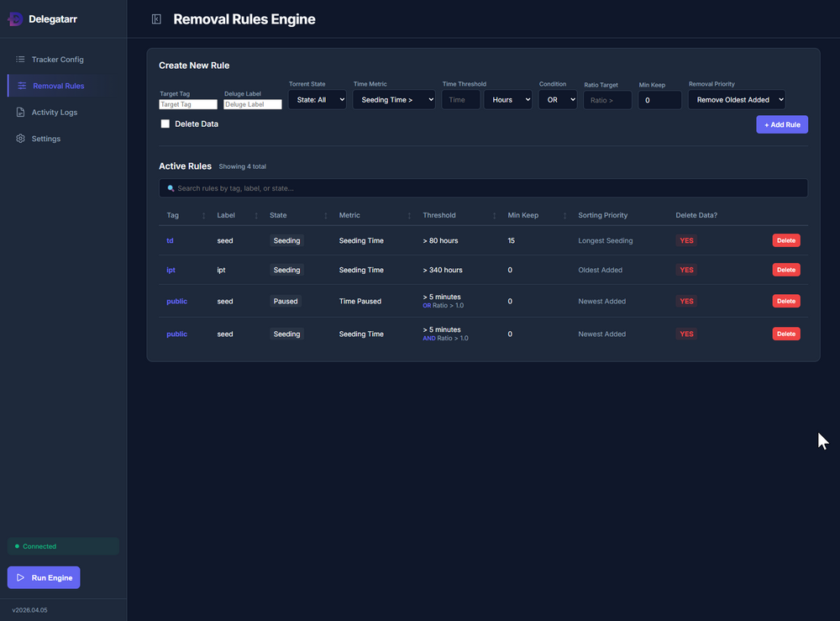The image size is (840, 621).
Task: Open Removal Rules in sidebar
Action: point(63,86)
